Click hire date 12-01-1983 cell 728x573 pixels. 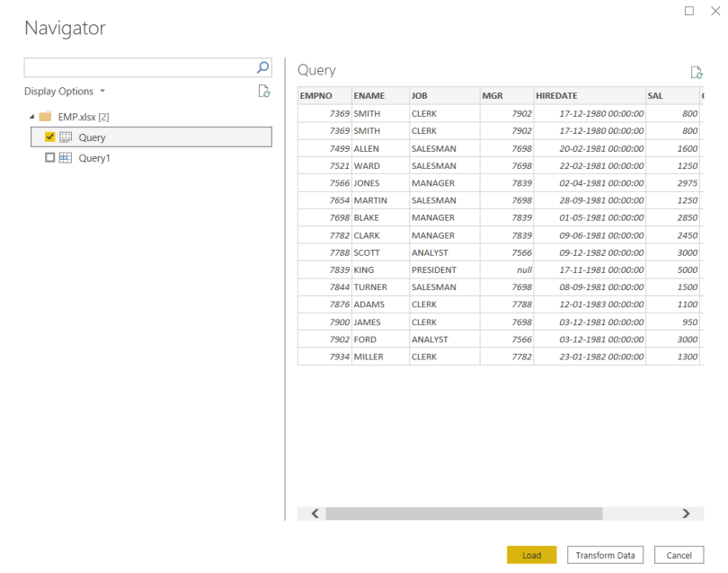click(590, 304)
